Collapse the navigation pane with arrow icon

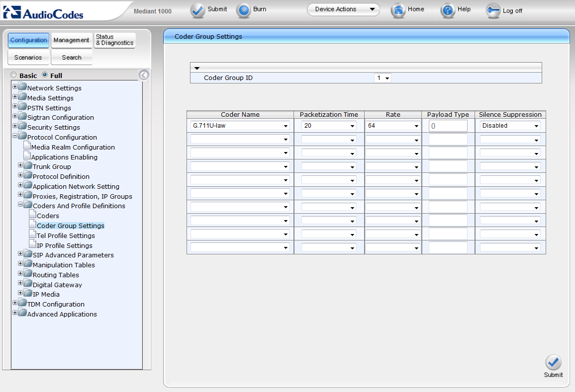coord(144,76)
